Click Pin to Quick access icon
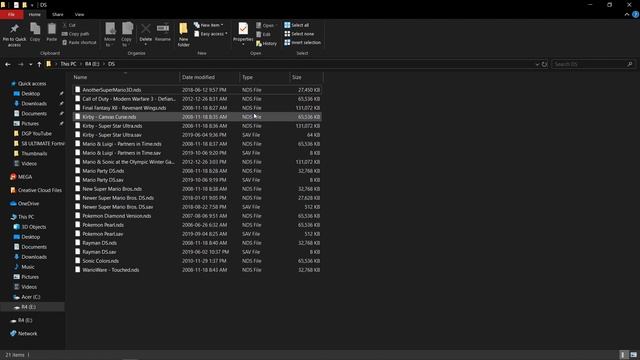 pos(14,34)
